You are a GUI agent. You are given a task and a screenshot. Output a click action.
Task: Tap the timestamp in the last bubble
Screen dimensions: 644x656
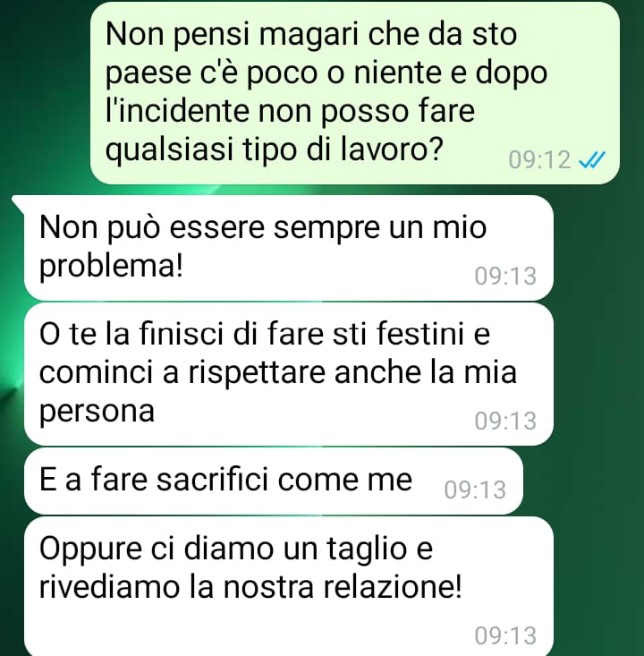[505, 636]
